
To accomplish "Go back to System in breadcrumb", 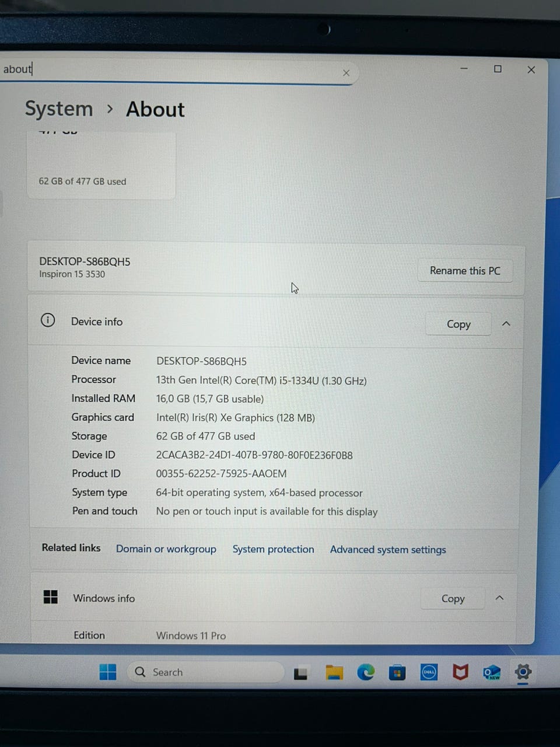I will [x=59, y=109].
